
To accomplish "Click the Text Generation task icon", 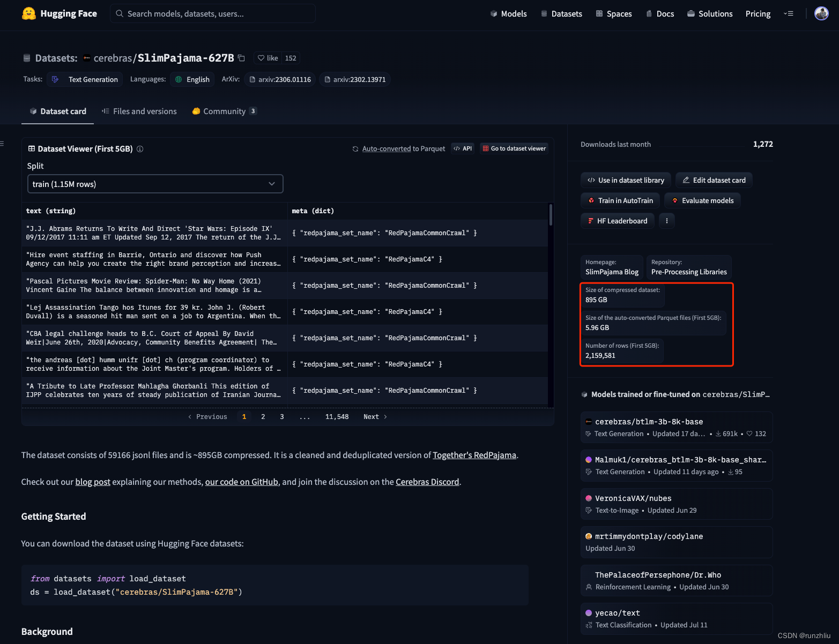I will 55,79.
